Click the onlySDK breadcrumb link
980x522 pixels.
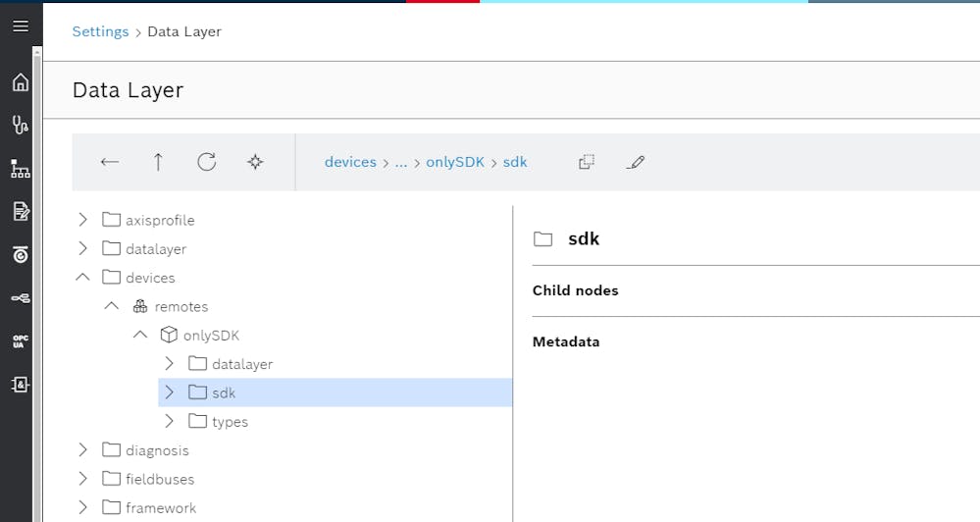pyautogui.click(x=455, y=162)
